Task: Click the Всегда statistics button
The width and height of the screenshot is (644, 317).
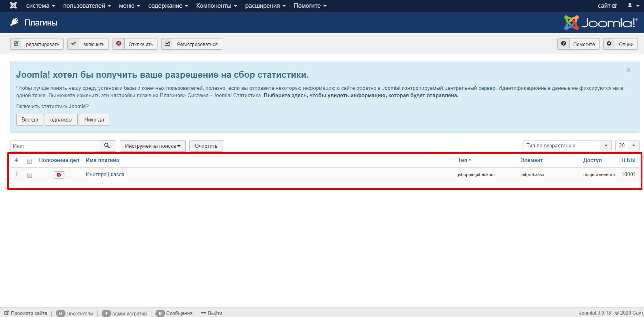Action: [30, 120]
